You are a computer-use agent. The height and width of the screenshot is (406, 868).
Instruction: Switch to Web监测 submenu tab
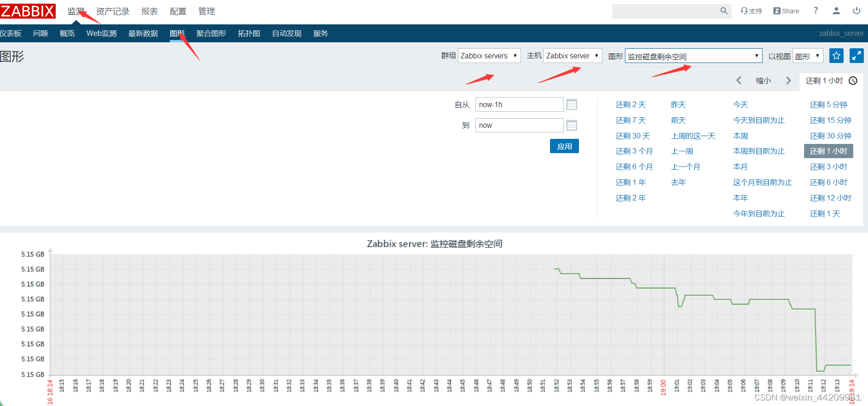[x=101, y=34]
